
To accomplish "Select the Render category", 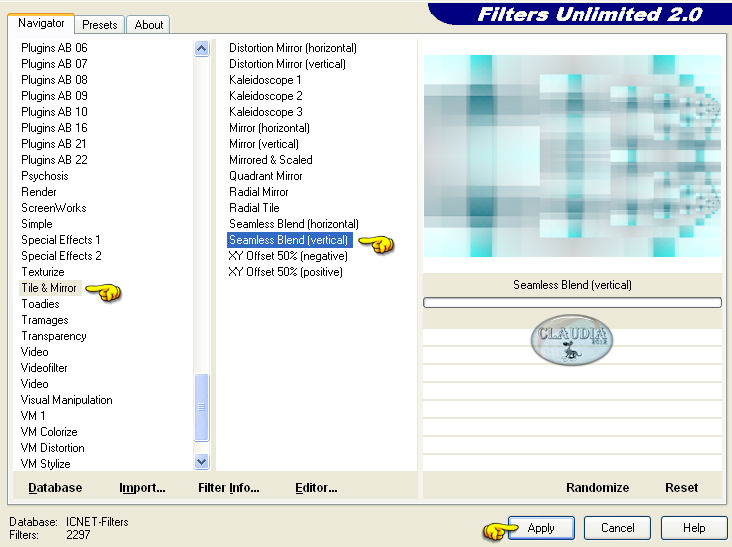I will tap(39, 192).
